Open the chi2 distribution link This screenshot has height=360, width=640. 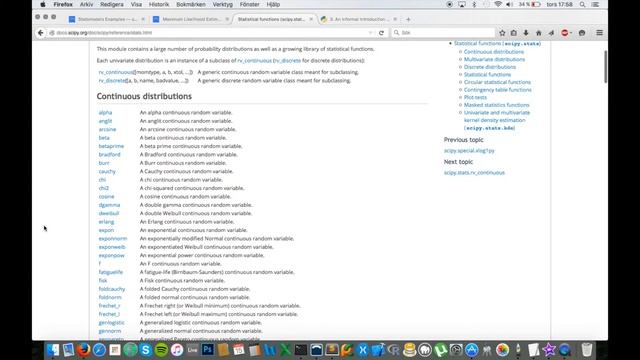(104, 188)
